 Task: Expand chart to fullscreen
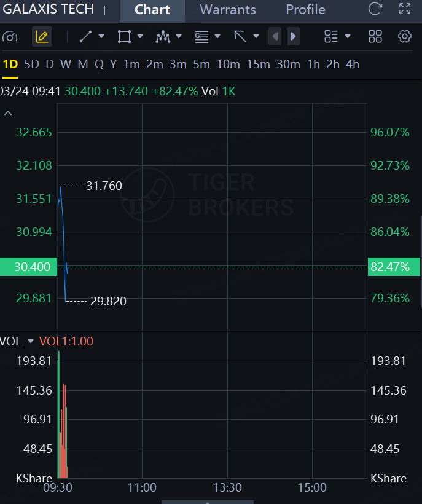pyautogui.click(x=405, y=9)
